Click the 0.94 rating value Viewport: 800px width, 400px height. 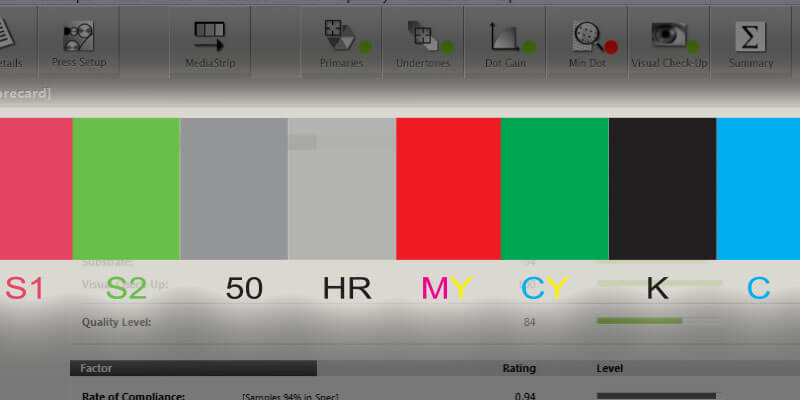coord(525,396)
